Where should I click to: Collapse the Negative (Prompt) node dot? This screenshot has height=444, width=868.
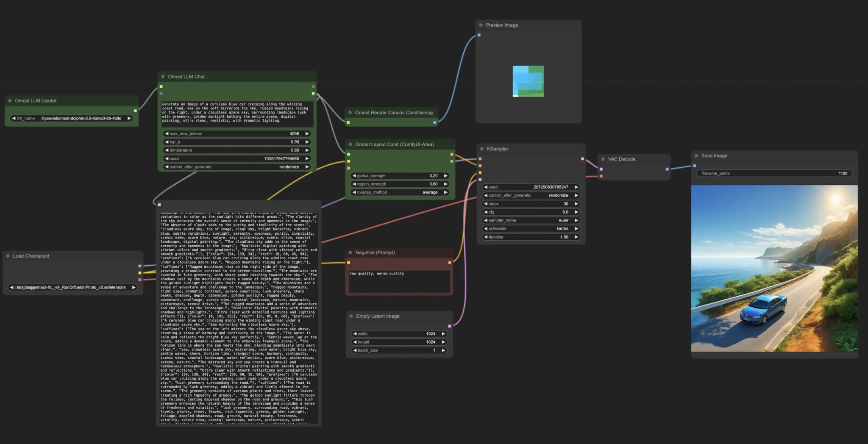[x=351, y=253]
